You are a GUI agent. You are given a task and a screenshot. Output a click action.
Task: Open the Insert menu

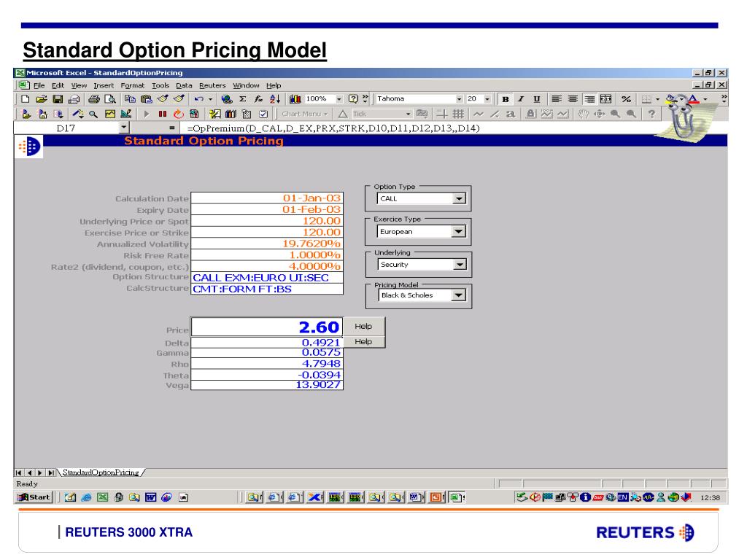coord(104,85)
